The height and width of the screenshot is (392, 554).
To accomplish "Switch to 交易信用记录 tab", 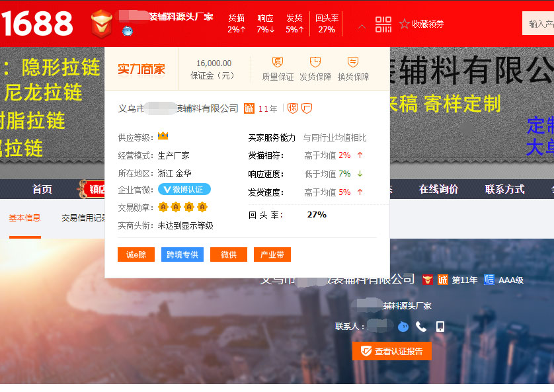I will point(83,218).
